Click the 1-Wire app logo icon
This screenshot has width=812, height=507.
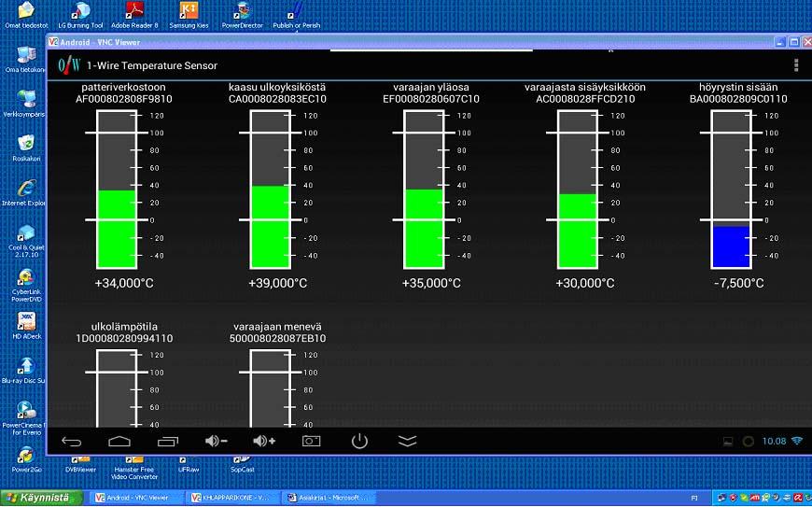(x=69, y=65)
